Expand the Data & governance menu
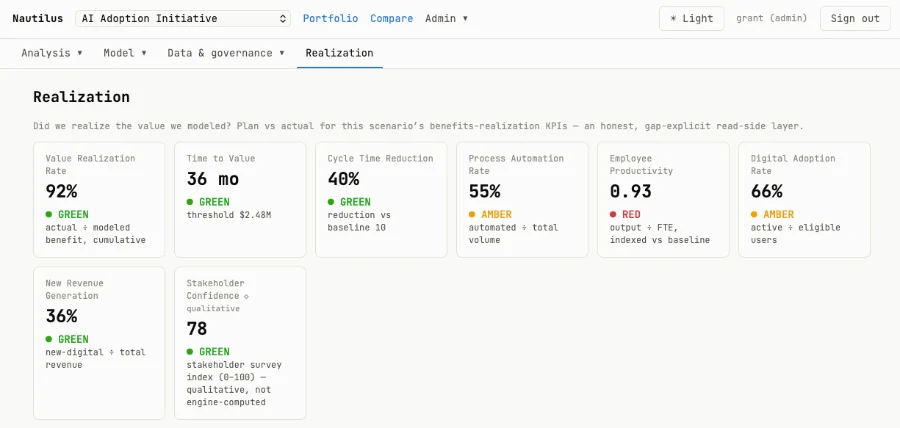The height and width of the screenshot is (428, 900). pos(226,53)
